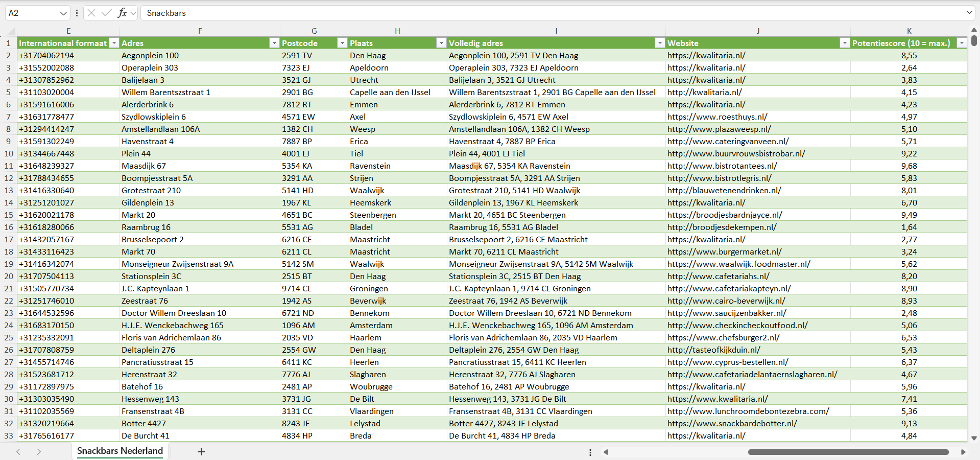Open the snackbardebotter.nl website link
The height and width of the screenshot is (460, 980).
click(x=732, y=424)
